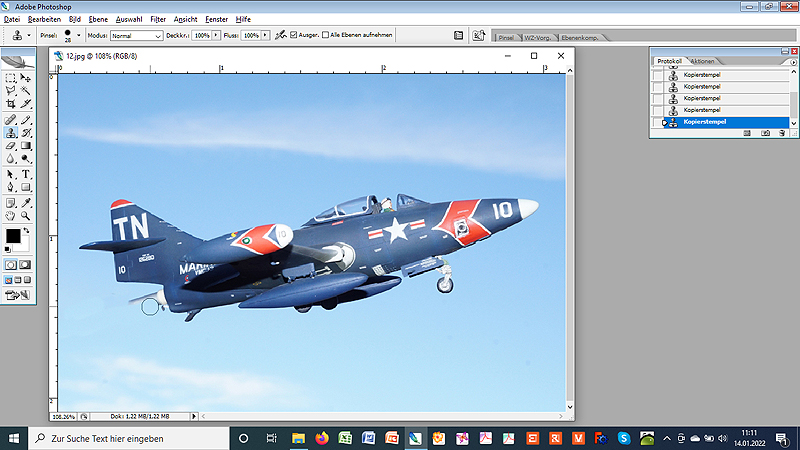Switch to Standard edit mode

point(11,265)
